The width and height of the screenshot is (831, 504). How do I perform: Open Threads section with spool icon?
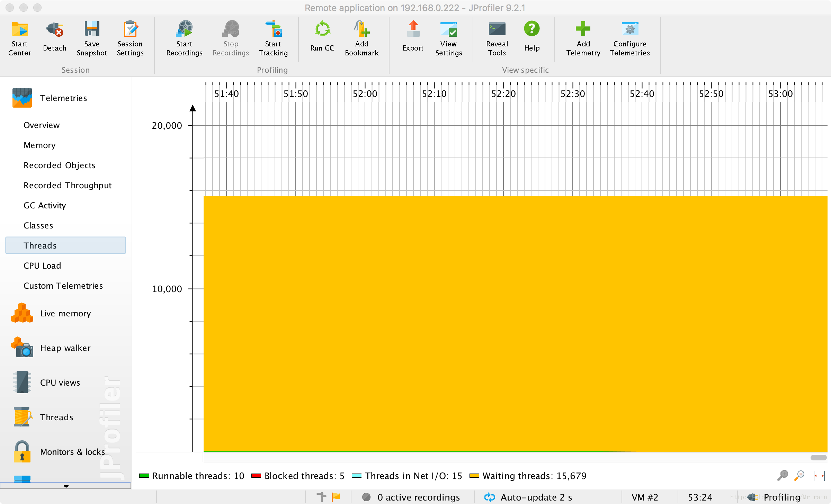tap(43, 417)
